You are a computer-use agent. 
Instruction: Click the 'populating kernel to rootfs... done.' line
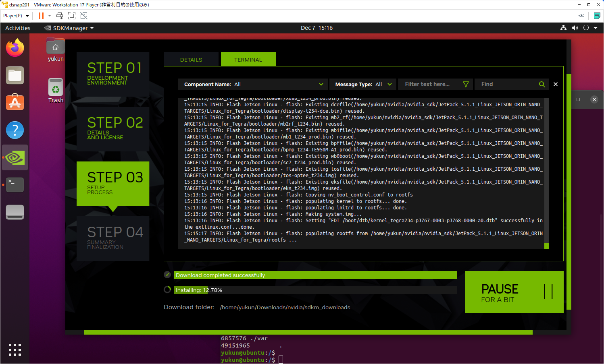pos(296,201)
